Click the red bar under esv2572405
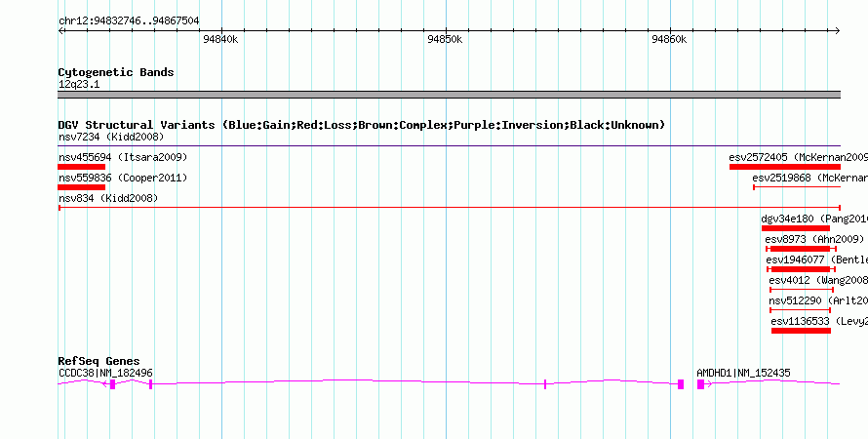 (785, 167)
